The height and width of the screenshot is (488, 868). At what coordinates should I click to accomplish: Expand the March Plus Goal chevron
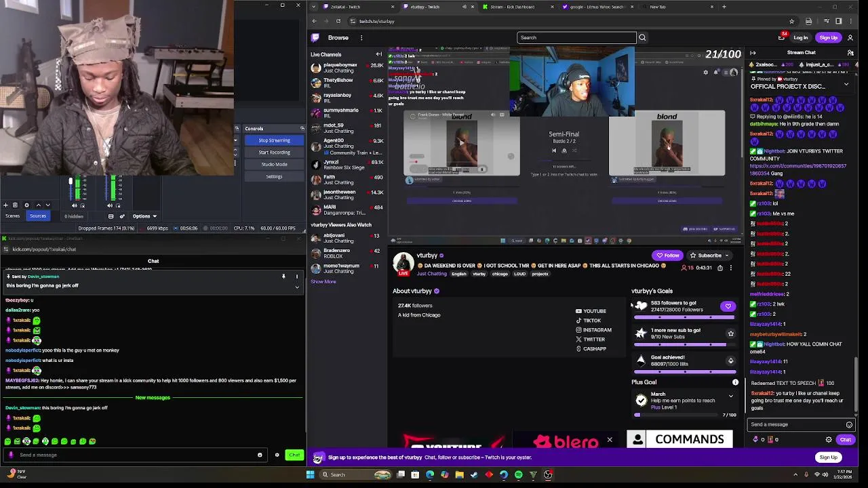(730, 396)
